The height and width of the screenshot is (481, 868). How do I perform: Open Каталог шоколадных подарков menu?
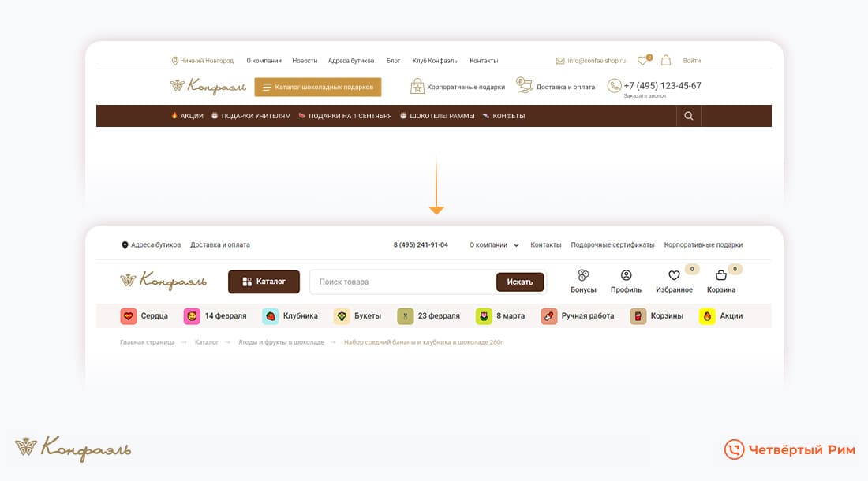pyautogui.click(x=317, y=87)
